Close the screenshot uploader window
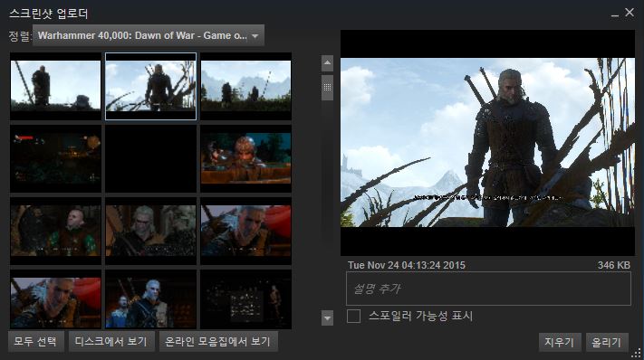The width and height of the screenshot is (644, 360). pos(630,13)
